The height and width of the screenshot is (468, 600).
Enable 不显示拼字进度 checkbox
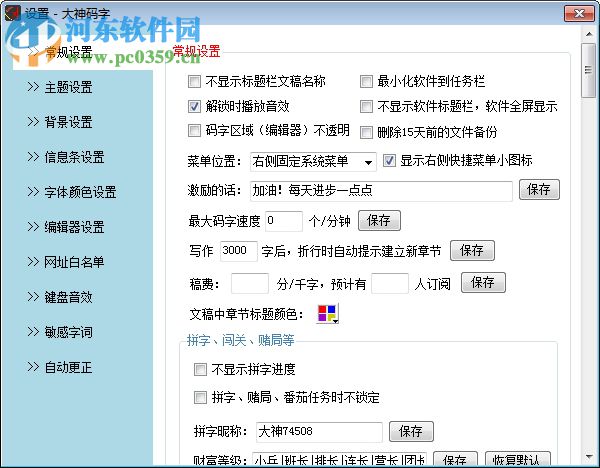click(200, 370)
